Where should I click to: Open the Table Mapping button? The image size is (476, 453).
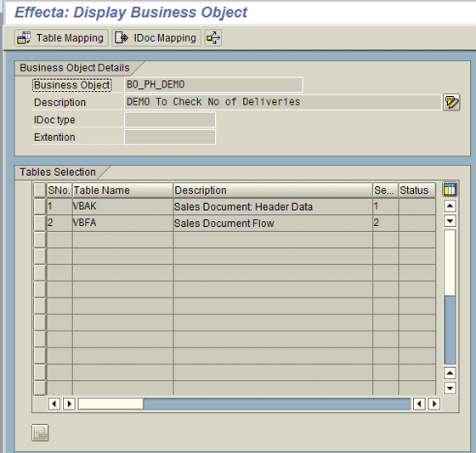[61, 38]
